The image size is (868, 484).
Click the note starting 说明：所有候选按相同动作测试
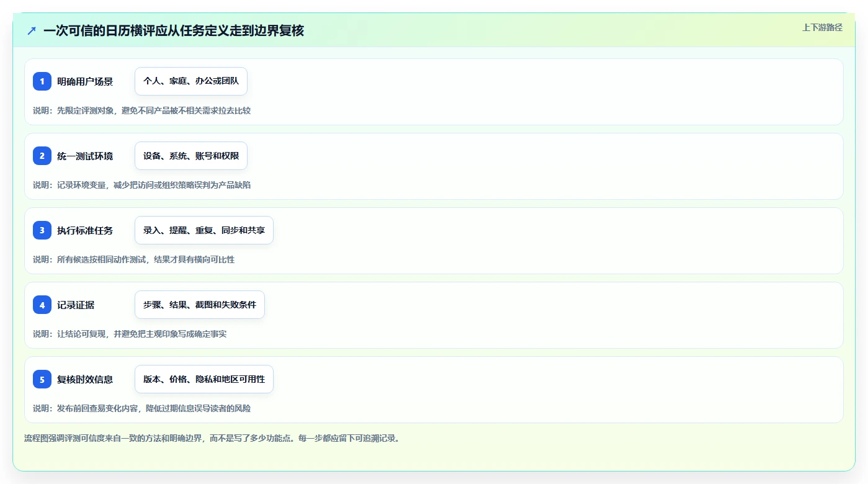[134, 259]
